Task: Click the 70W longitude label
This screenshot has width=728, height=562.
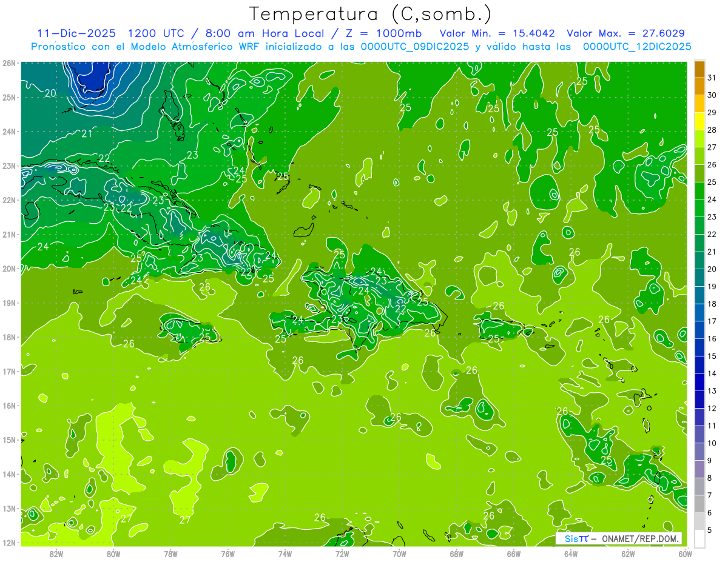Action: [x=399, y=554]
